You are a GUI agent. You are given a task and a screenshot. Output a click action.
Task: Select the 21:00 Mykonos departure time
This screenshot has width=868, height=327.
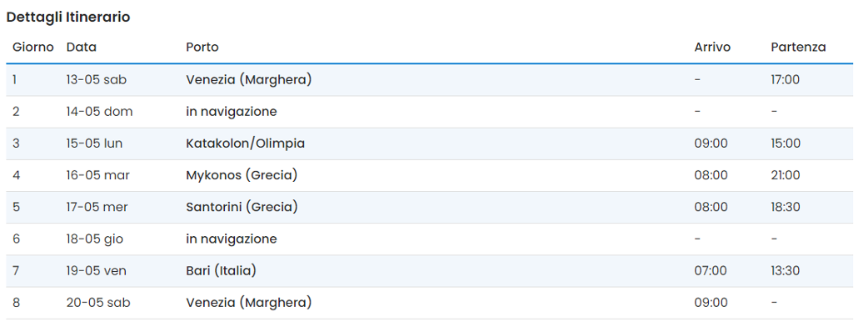(x=785, y=175)
